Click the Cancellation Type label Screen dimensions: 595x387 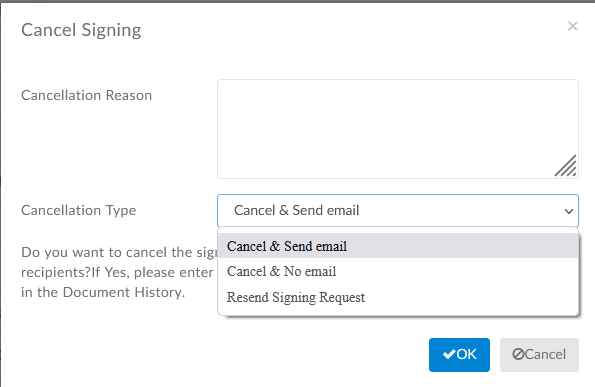pyautogui.click(x=79, y=210)
